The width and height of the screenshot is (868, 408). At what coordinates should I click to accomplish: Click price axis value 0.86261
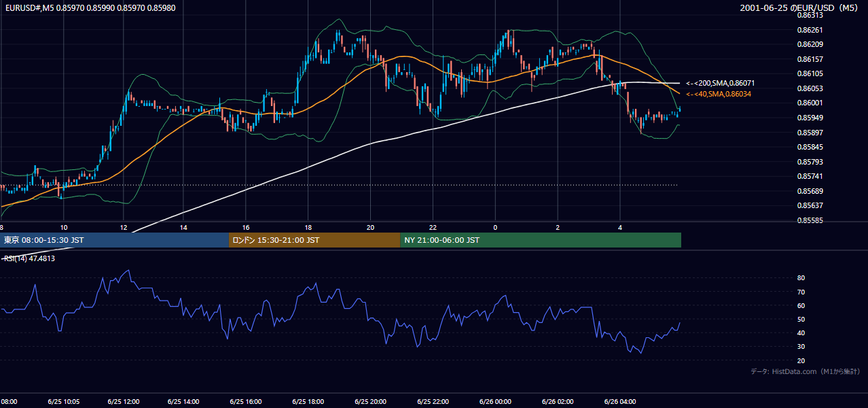click(810, 30)
